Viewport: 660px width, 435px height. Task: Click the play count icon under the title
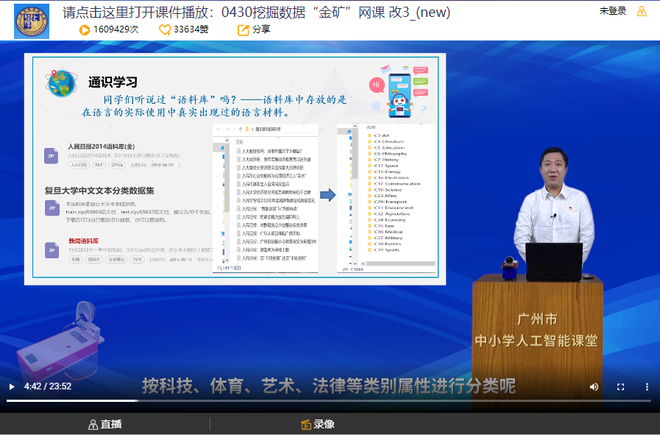point(85,30)
